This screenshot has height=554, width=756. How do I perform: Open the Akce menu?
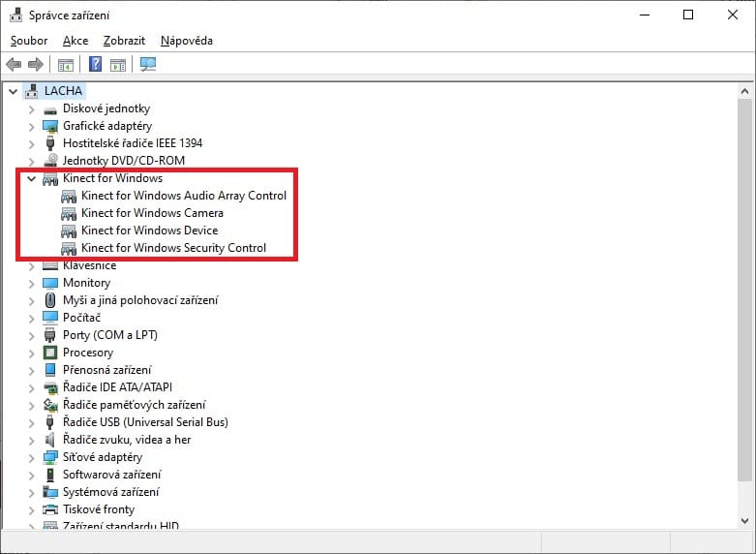pos(76,41)
